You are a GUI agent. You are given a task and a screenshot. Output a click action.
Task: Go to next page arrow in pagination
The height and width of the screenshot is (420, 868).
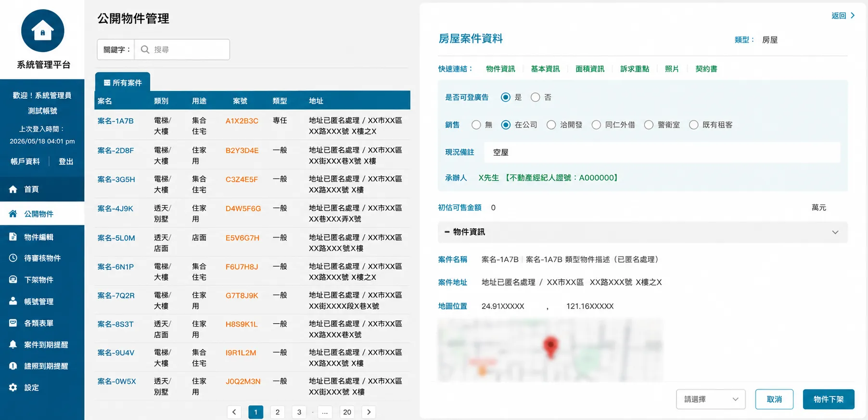[369, 412]
